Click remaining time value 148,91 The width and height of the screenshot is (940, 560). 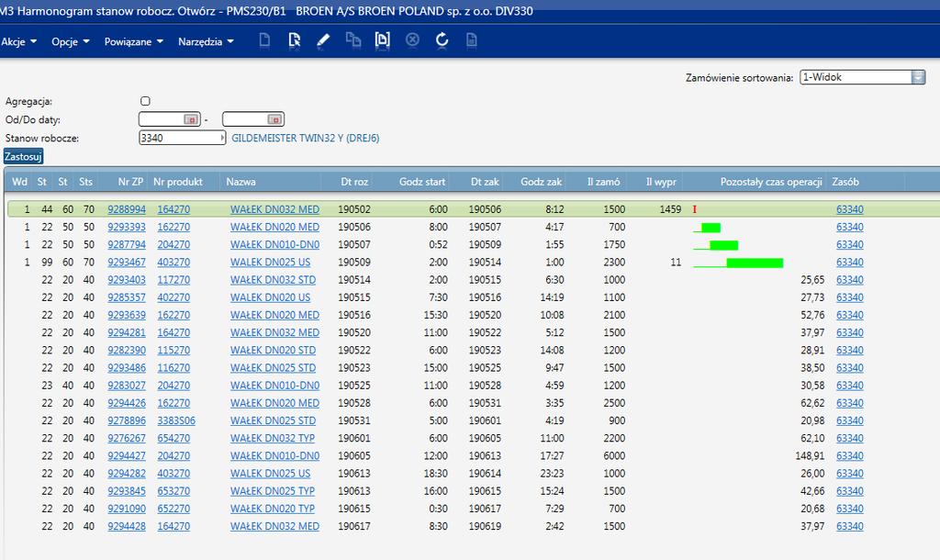tap(810, 455)
